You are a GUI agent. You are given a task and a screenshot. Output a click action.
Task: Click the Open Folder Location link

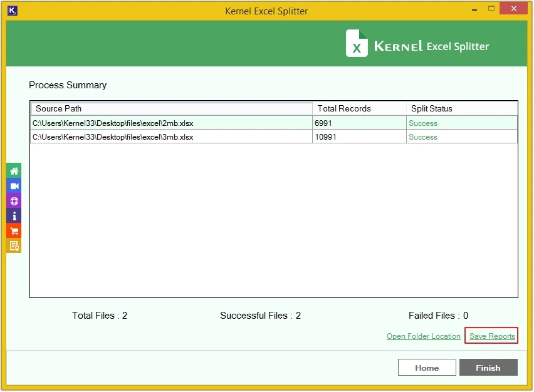[423, 336]
